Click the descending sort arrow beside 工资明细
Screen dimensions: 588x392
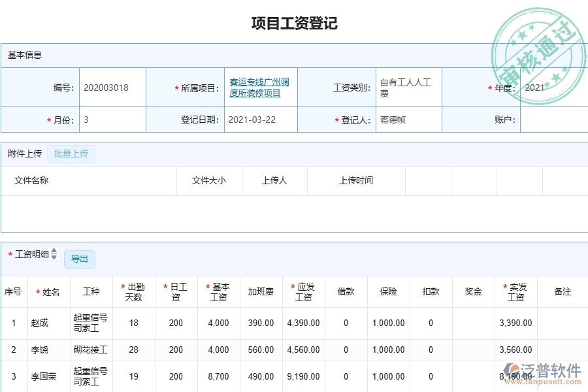(55, 259)
